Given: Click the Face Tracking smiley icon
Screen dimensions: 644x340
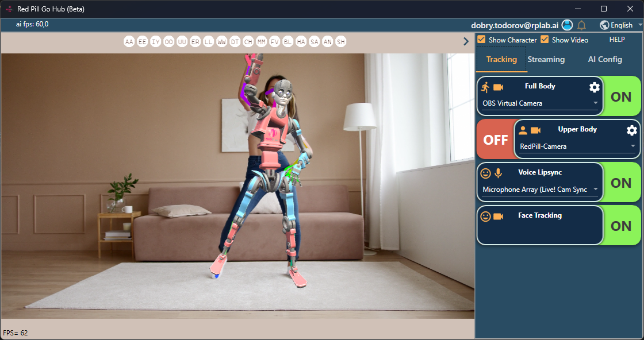Looking at the screenshot, I should 485,216.
